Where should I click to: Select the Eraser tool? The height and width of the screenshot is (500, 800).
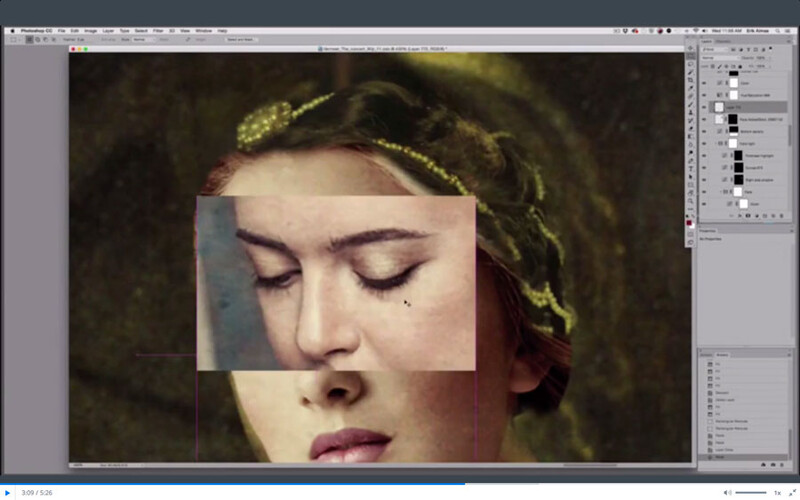click(690, 129)
